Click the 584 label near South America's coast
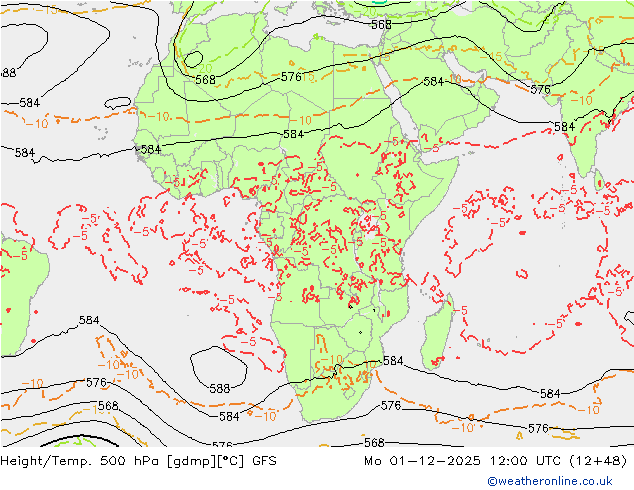Viewport: 634px width, 490px height. (89, 320)
